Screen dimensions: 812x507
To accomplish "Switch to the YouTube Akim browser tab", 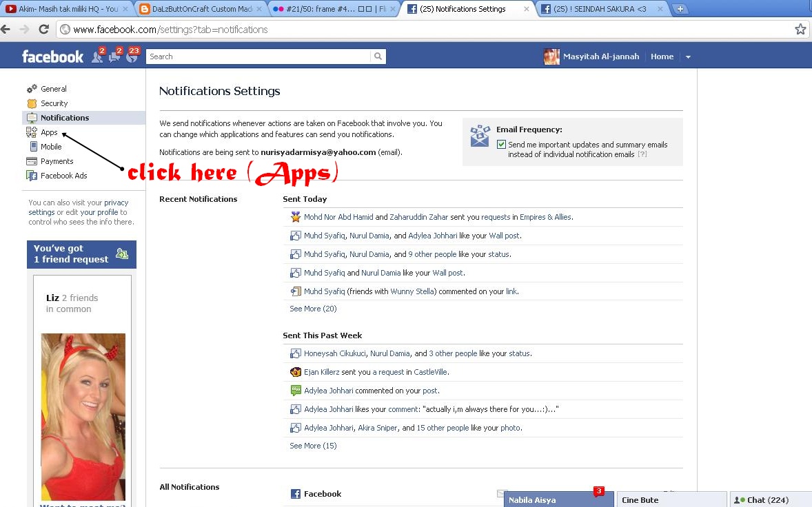I will 67,9.
